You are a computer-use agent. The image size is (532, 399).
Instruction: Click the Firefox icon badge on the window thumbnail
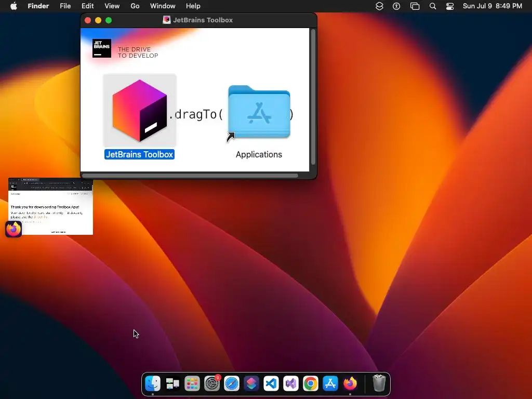click(x=14, y=229)
